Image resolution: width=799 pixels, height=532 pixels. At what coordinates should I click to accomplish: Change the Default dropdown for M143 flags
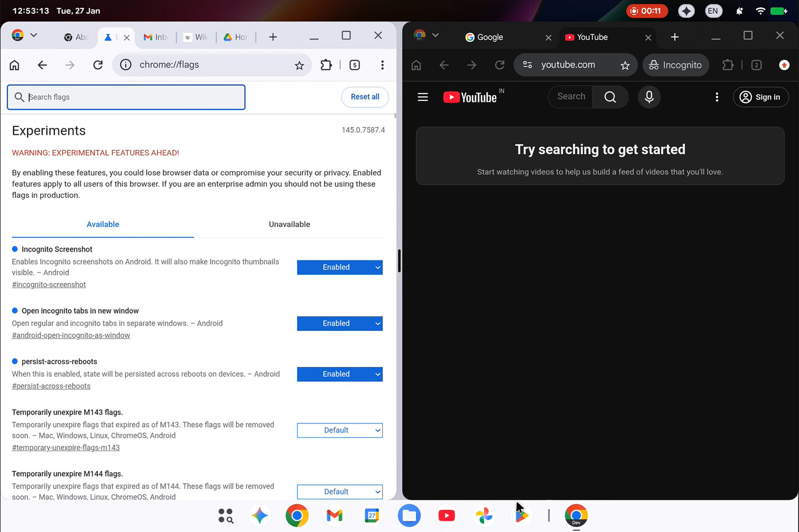(340, 430)
